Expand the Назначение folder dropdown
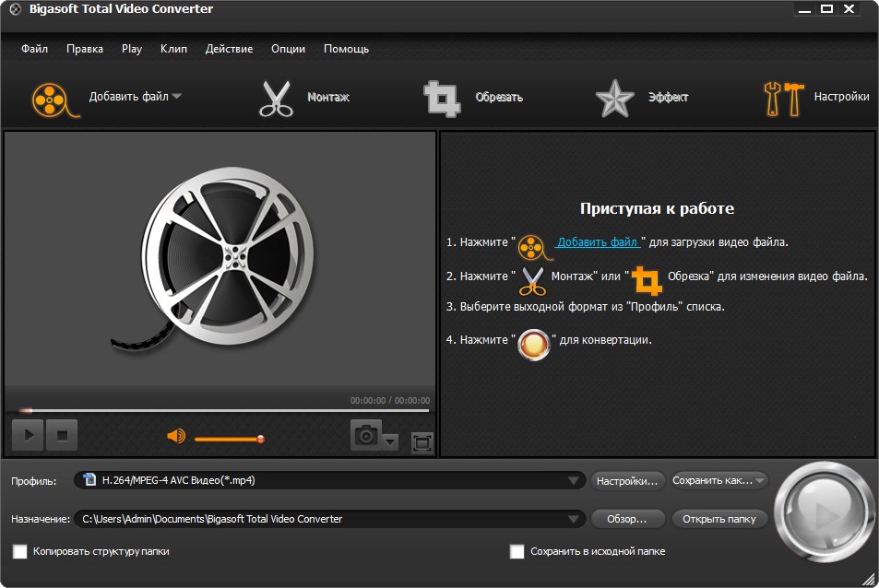Screen dimensions: 879x588 pyautogui.click(x=573, y=519)
